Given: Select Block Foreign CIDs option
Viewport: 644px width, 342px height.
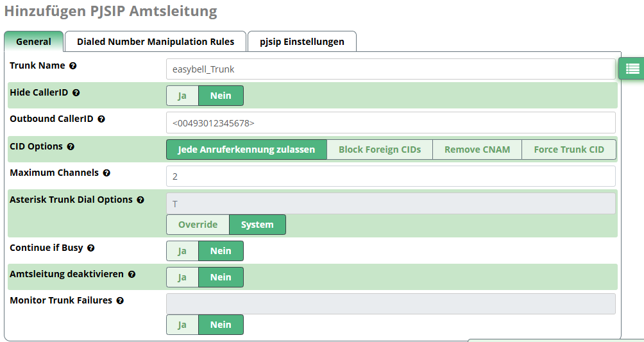Looking at the screenshot, I should (x=380, y=150).
